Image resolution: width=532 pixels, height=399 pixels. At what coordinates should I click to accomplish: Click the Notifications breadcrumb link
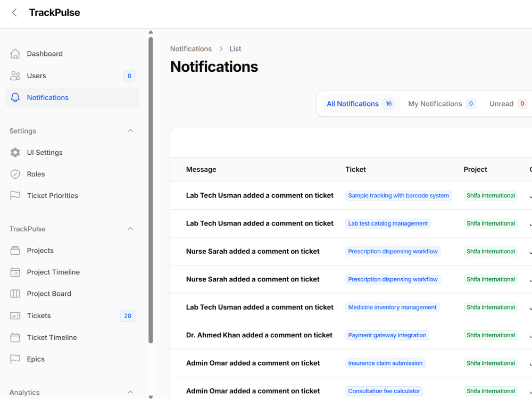point(190,49)
